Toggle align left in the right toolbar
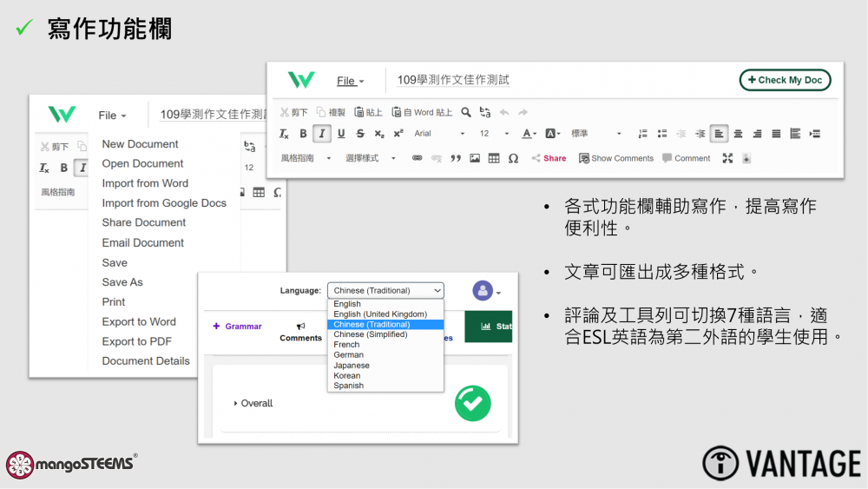Image resolution: width=868 pixels, height=489 pixels. click(x=719, y=134)
